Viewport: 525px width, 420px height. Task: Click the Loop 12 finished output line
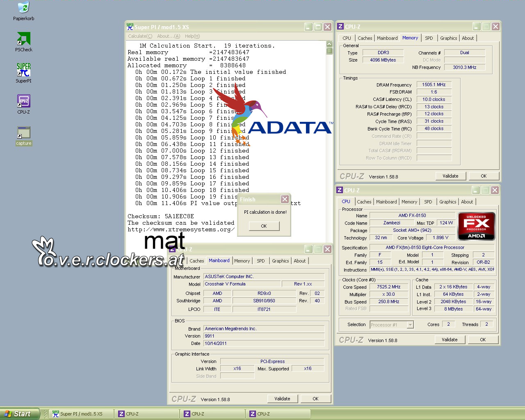coord(192,151)
